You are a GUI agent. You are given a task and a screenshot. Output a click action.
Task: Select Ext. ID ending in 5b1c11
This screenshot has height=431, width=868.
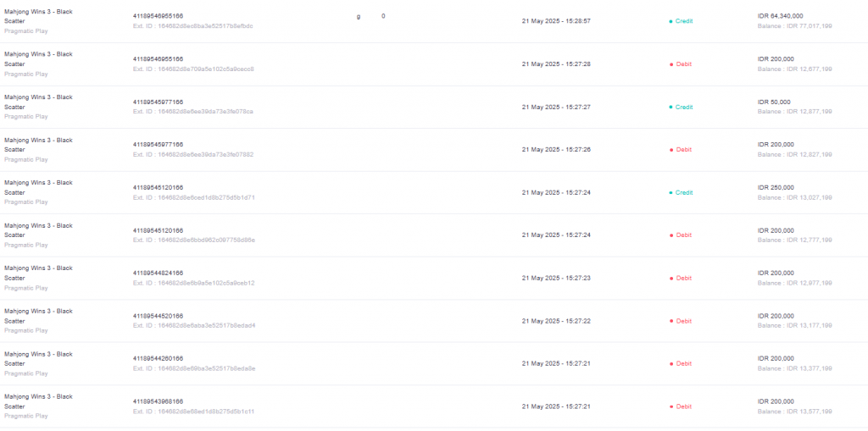[x=194, y=412]
